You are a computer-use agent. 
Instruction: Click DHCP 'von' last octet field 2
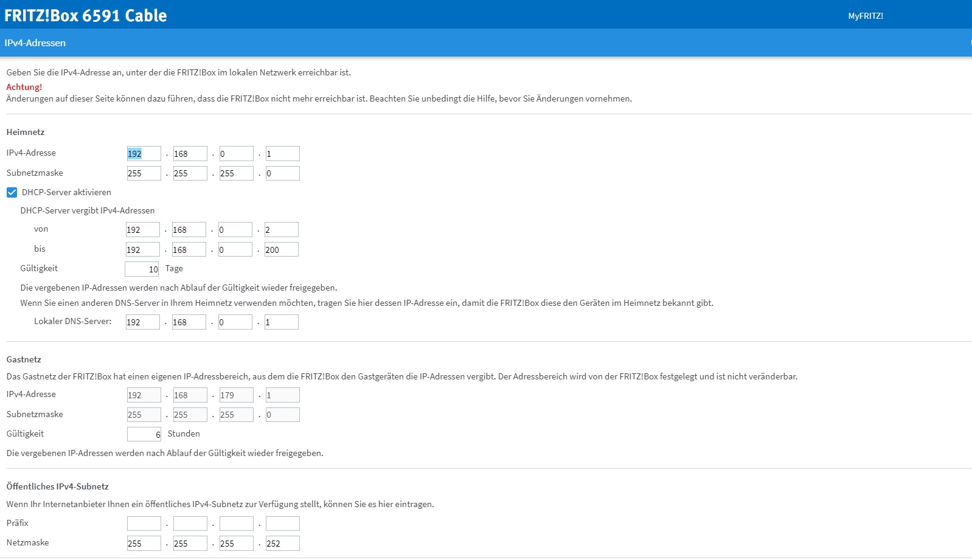tap(282, 230)
